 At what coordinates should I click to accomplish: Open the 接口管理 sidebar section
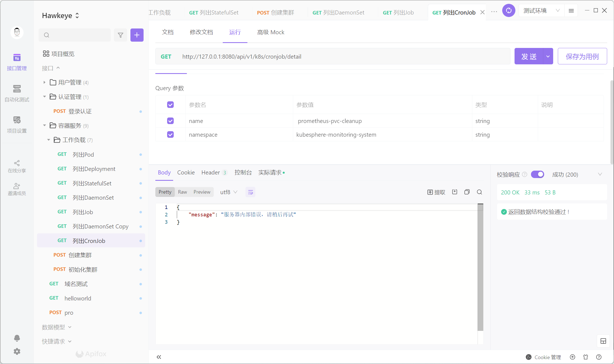17,62
